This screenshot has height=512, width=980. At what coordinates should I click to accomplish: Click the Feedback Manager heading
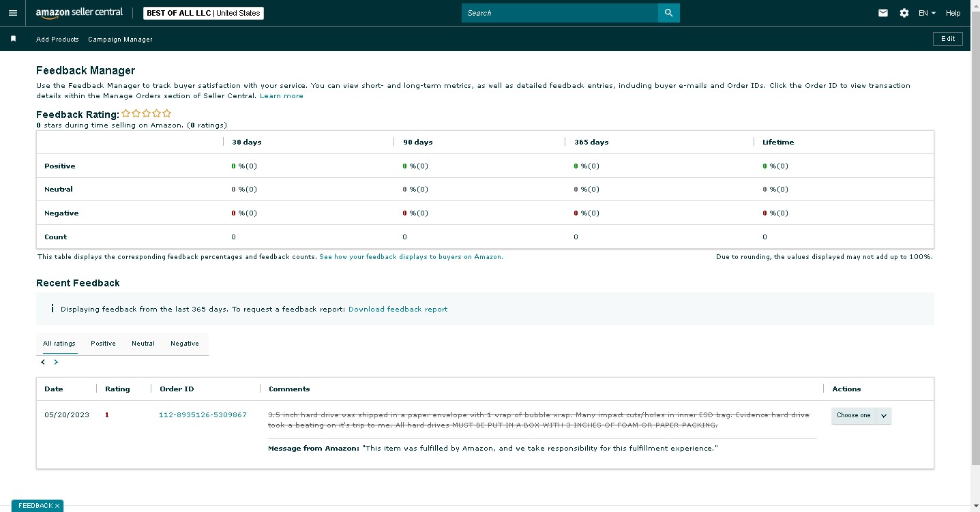86,70
